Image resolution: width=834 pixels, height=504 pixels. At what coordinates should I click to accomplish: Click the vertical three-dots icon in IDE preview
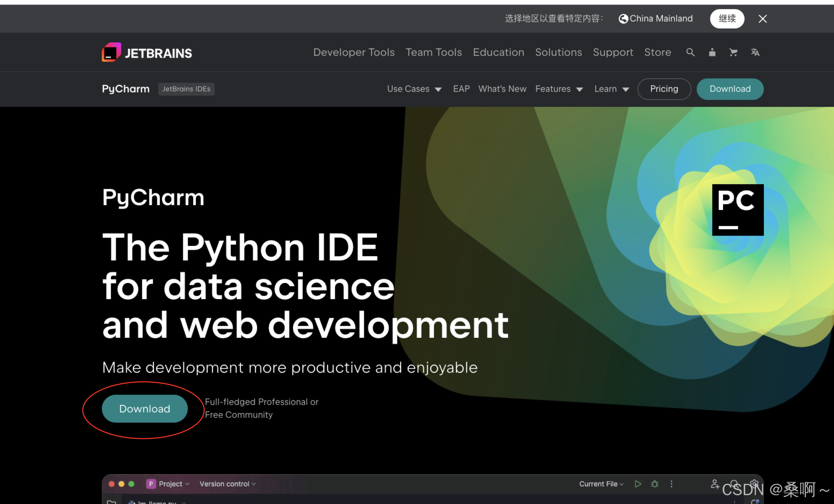671,484
